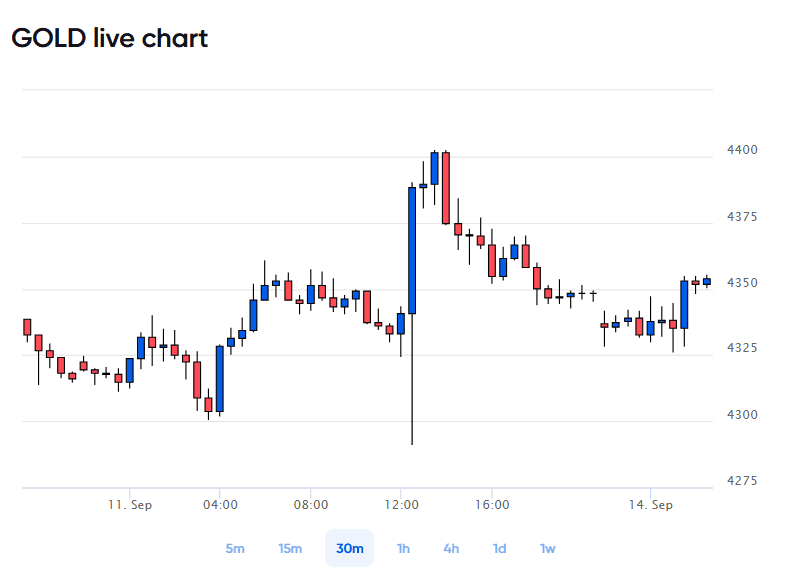Click the GOLD live chart heading
Screen dimensions: 786x572
(109, 38)
